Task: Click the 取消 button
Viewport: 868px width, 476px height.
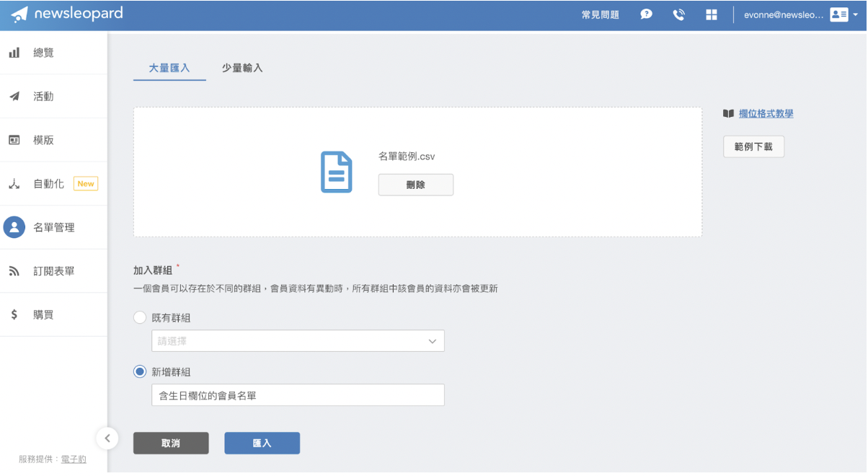Action: (x=171, y=444)
